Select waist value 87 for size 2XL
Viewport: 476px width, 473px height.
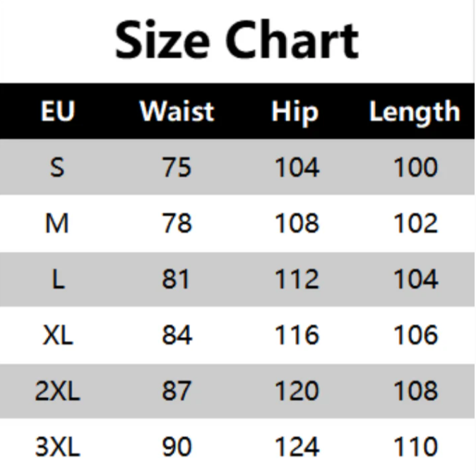177,391
